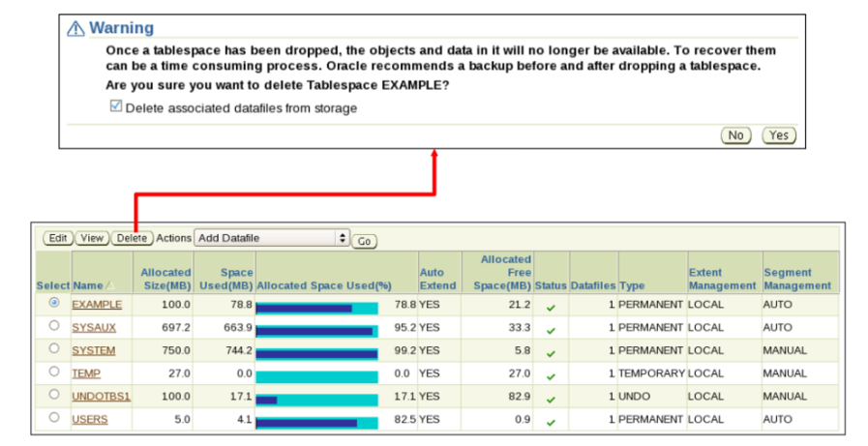Click the UNDO type cell
Screen dimensions: 868x446
[x=634, y=397]
